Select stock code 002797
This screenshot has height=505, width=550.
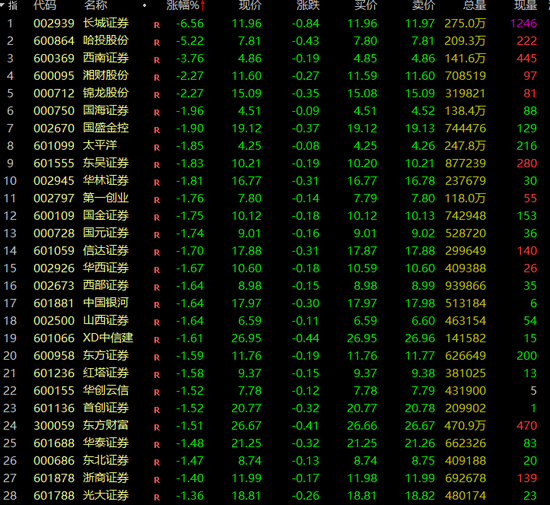coord(54,198)
